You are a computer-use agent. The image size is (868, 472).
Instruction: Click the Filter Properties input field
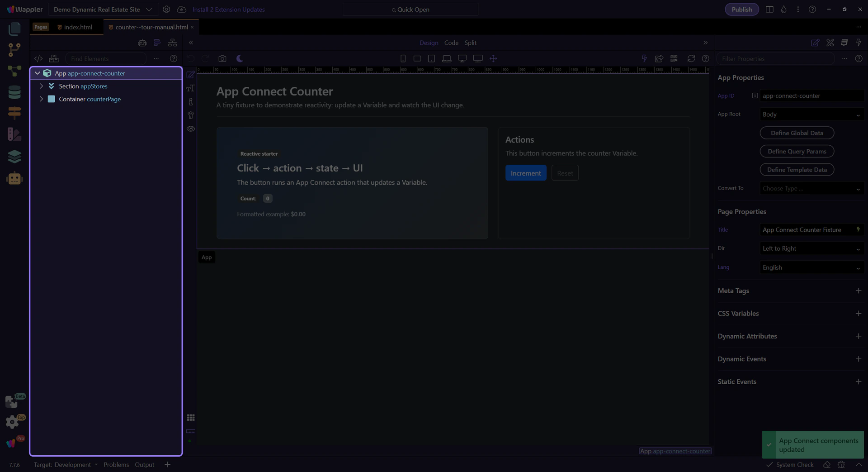pos(775,59)
